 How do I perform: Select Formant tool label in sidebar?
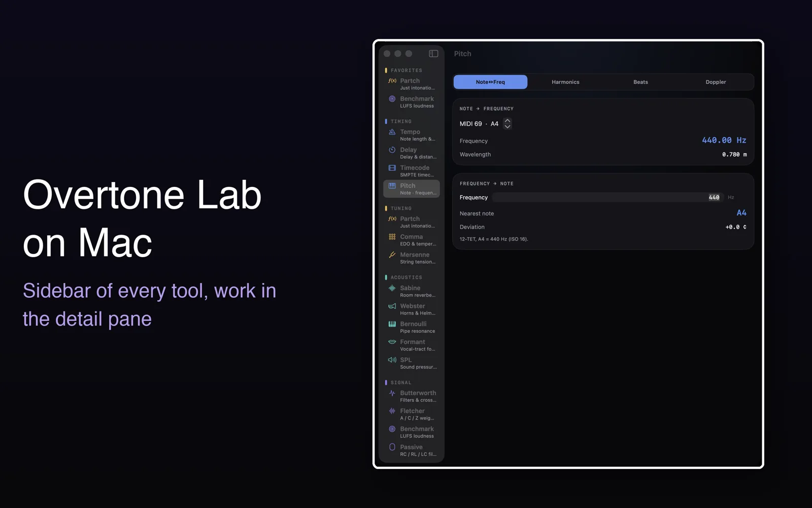pyautogui.click(x=413, y=342)
